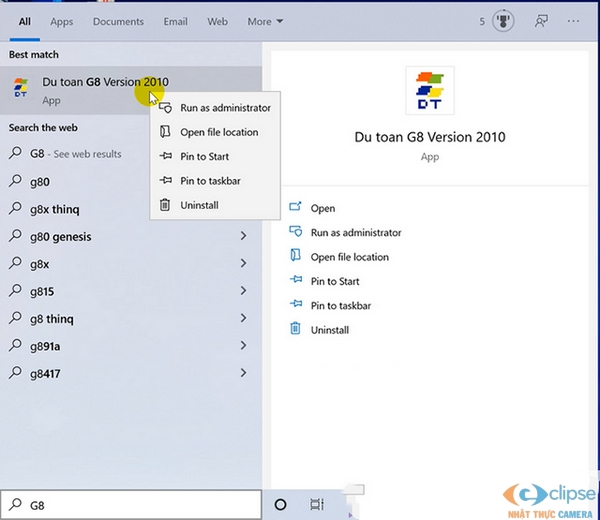Select the g891a web suggestion
The image size is (600, 520).
(x=131, y=346)
